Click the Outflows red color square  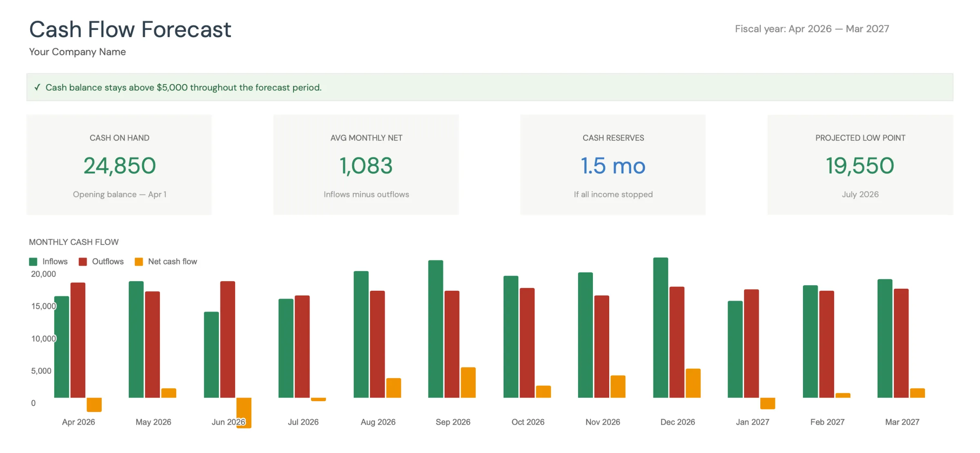pyautogui.click(x=82, y=261)
